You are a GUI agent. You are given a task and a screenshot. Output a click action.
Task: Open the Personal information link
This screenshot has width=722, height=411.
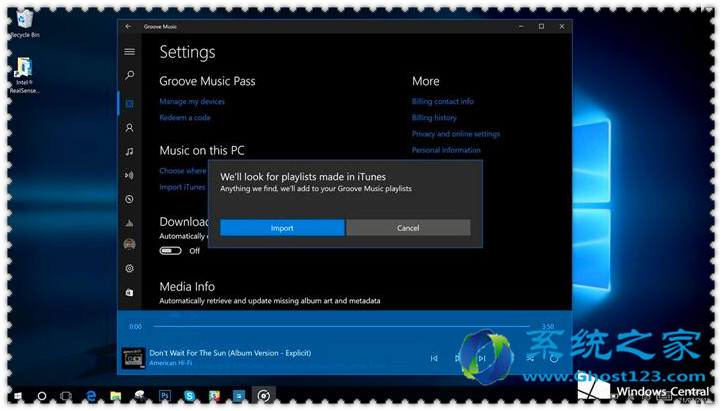[x=446, y=150]
